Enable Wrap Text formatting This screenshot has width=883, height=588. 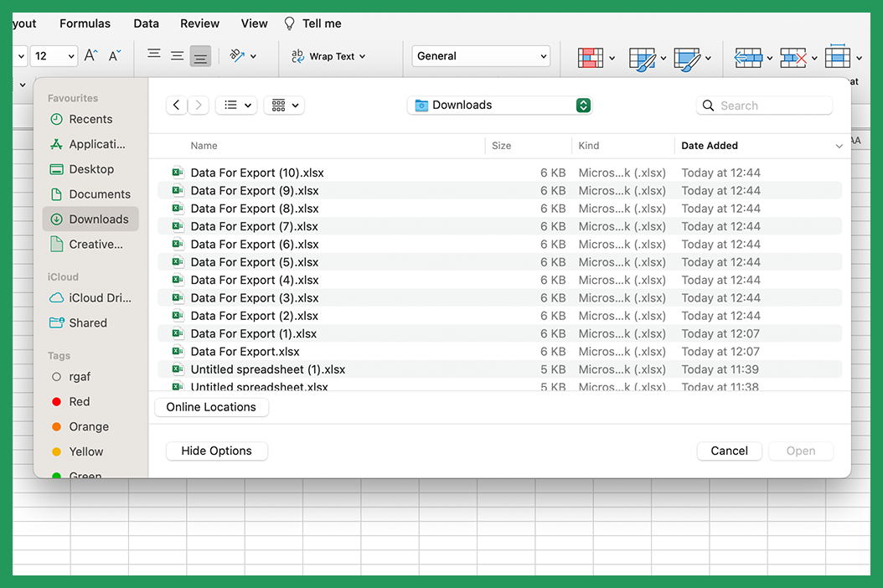[x=327, y=56]
